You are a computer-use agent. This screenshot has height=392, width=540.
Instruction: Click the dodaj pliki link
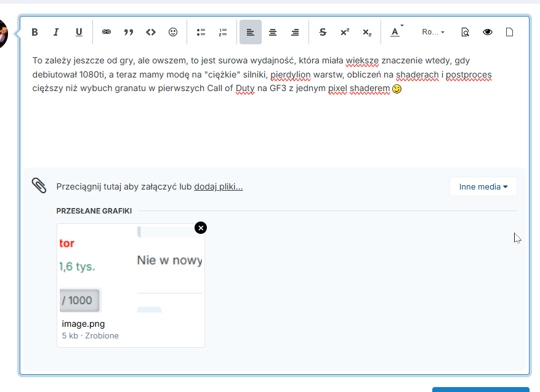(218, 186)
